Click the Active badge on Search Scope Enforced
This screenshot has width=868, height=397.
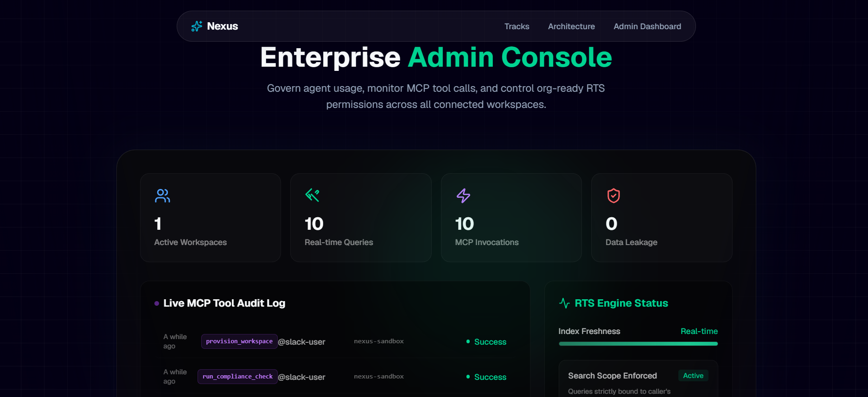pos(693,376)
